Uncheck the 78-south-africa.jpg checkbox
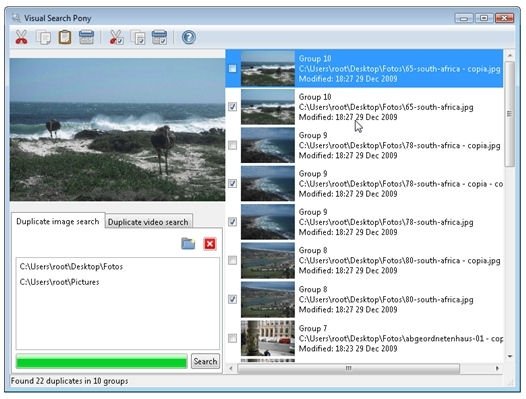 tap(232, 222)
